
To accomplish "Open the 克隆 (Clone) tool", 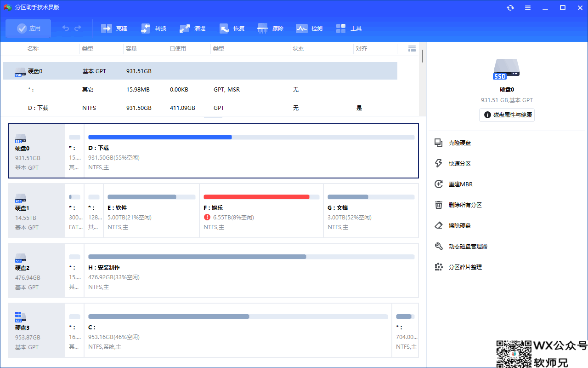I will click(114, 29).
